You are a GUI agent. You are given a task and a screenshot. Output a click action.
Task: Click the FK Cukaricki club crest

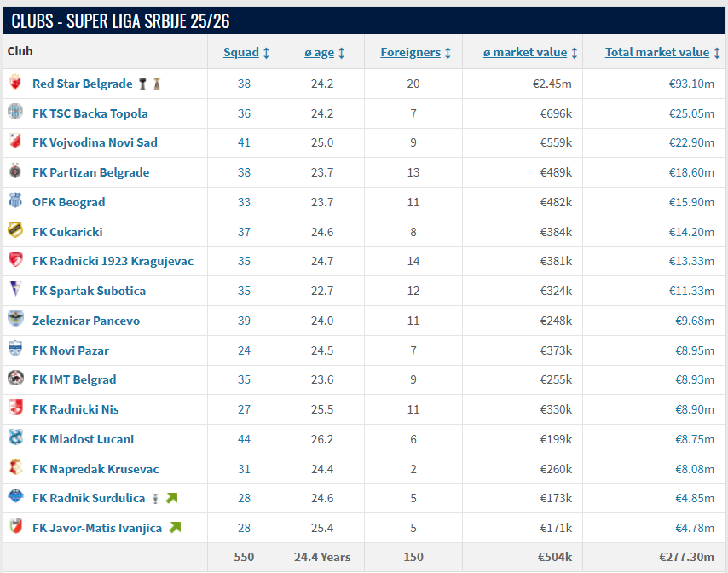[15, 232]
